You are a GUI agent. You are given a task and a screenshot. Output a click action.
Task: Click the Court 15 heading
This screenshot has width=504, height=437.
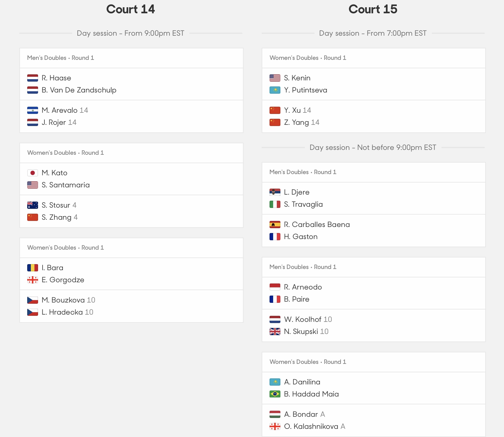[373, 9]
